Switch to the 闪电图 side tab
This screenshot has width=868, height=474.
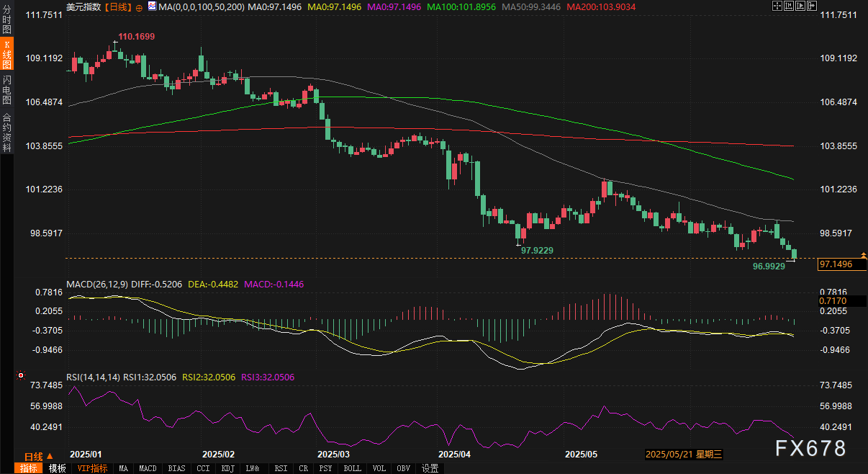click(6, 89)
